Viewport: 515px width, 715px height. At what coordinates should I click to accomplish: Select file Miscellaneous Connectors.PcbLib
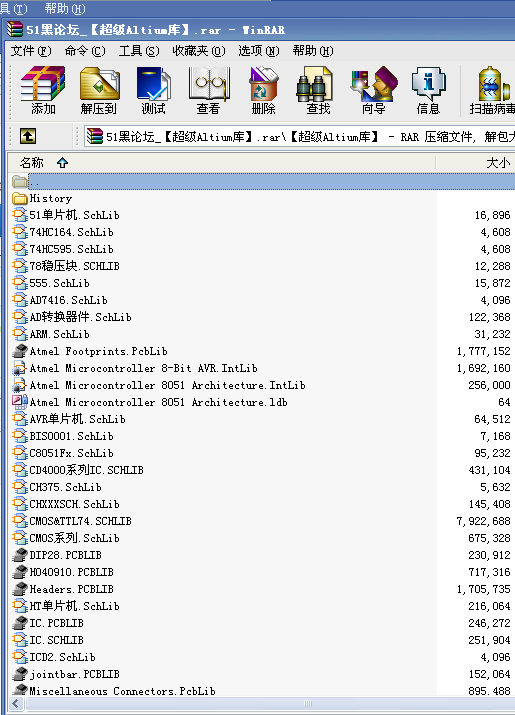(x=122, y=691)
